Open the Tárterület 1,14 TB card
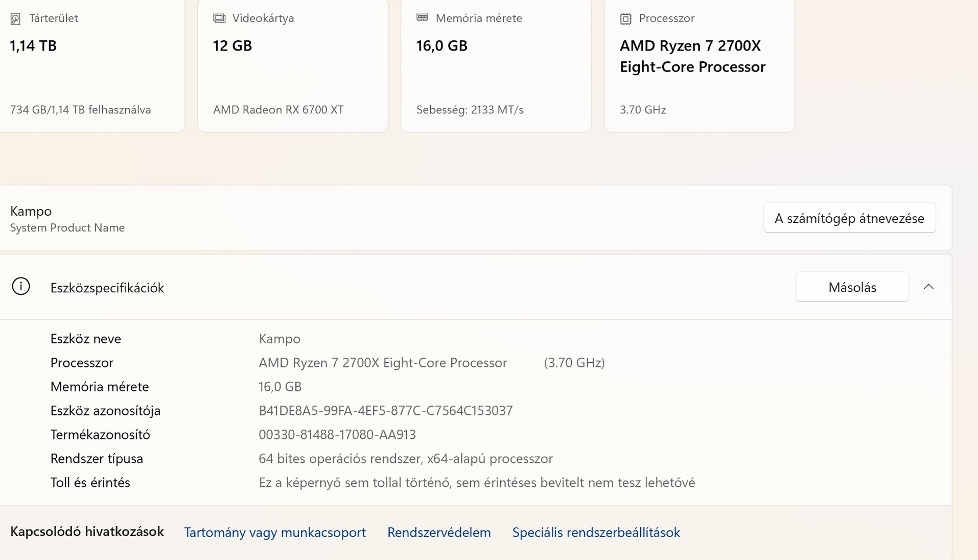Image resolution: width=978 pixels, height=560 pixels. [x=92, y=66]
